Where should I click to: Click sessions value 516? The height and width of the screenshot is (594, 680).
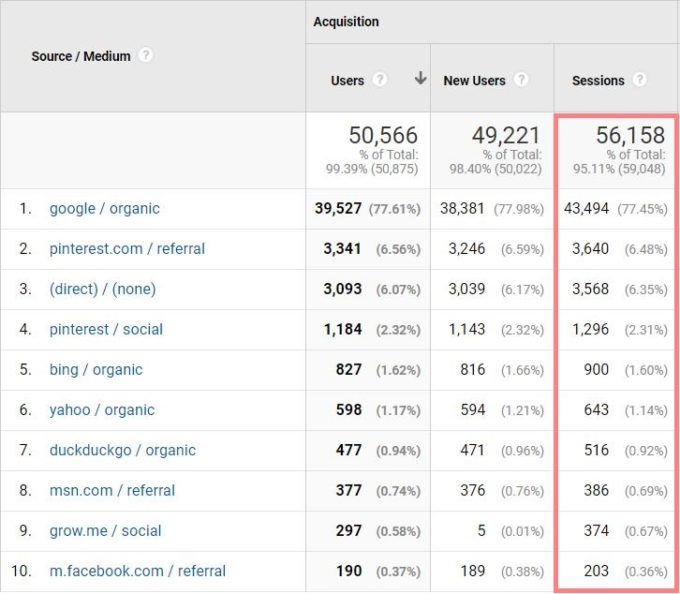click(596, 450)
